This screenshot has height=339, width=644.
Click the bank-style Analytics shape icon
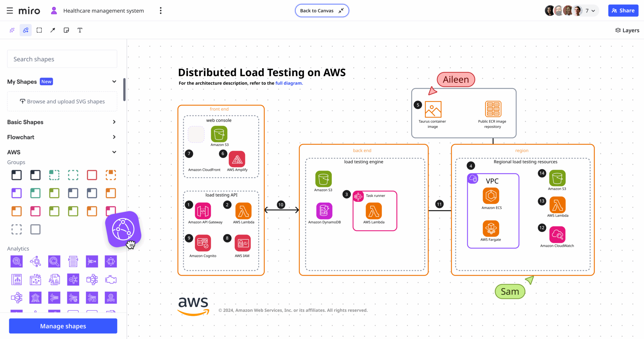tap(35, 297)
